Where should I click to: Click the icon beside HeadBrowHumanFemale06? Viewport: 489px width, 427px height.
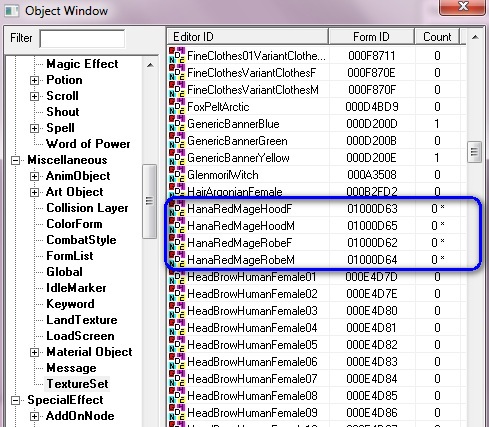[x=177, y=362]
